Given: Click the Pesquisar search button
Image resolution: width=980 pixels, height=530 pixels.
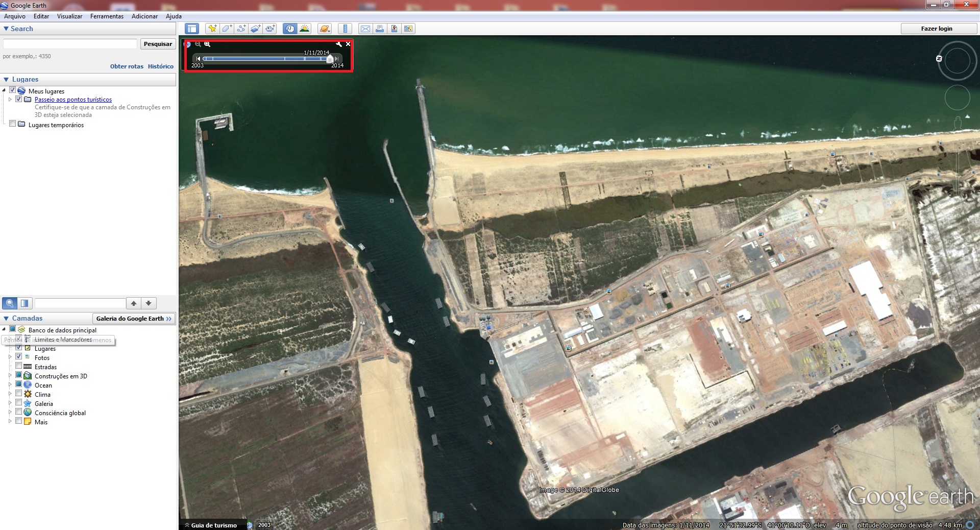Looking at the screenshot, I should (158, 44).
